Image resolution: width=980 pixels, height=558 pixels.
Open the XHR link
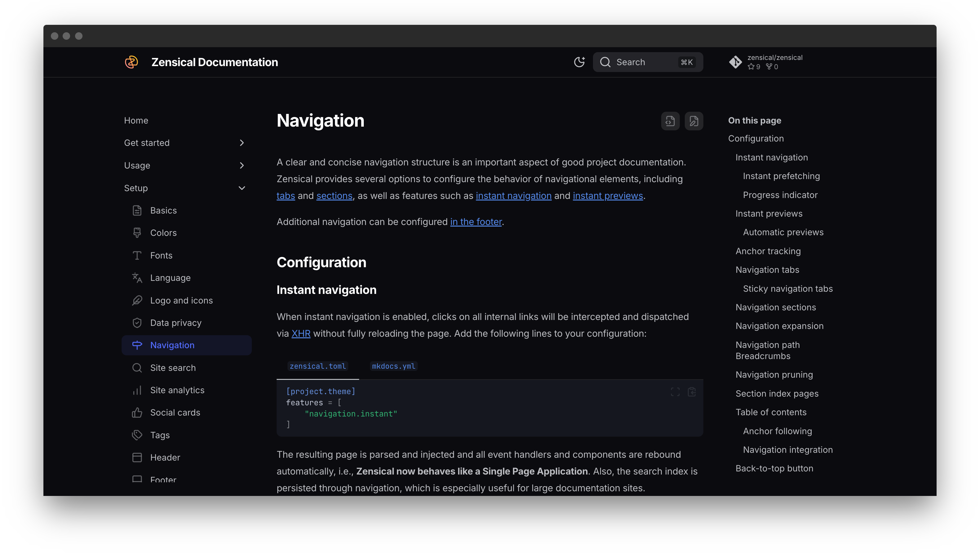click(x=301, y=333)
